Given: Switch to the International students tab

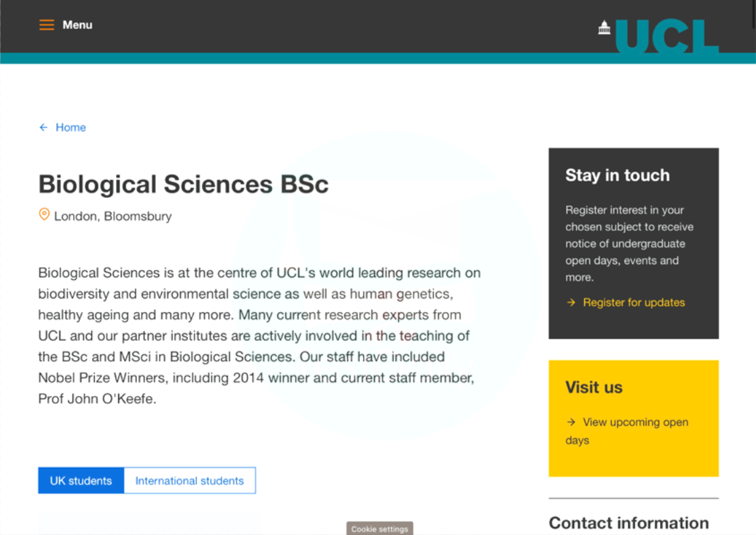Looking at the screenshot, I should pos(189,481).
